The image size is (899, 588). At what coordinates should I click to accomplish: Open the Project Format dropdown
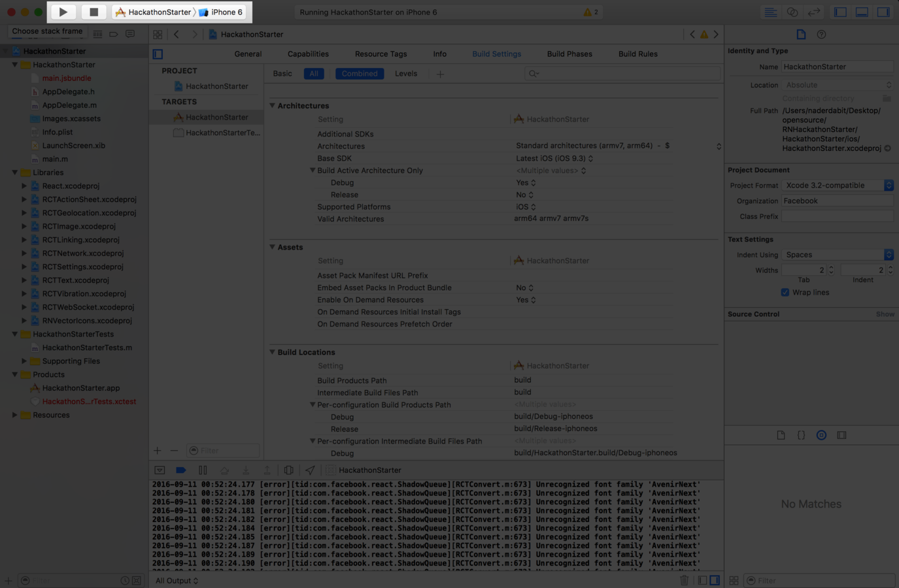point(838,186)
